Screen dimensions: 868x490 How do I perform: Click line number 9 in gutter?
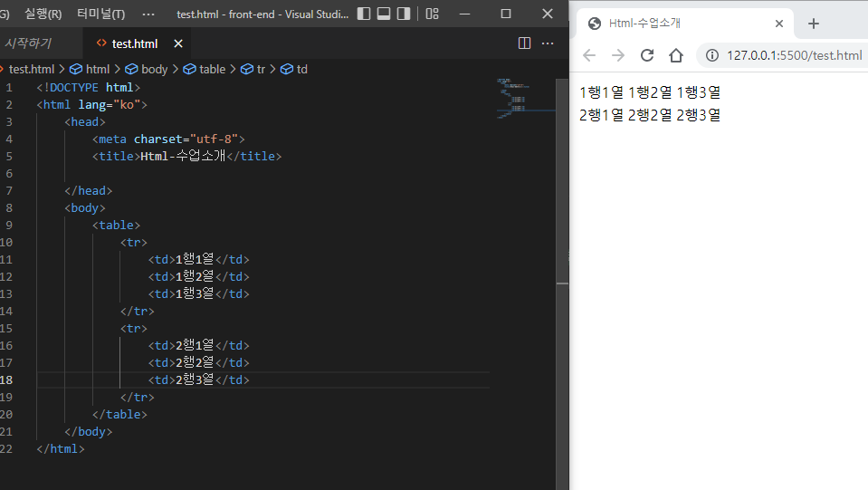[9, 225]
